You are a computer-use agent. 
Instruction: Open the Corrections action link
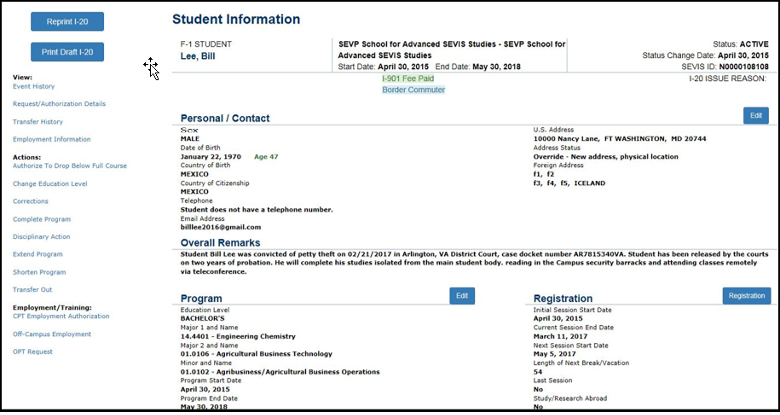point(30,201)
